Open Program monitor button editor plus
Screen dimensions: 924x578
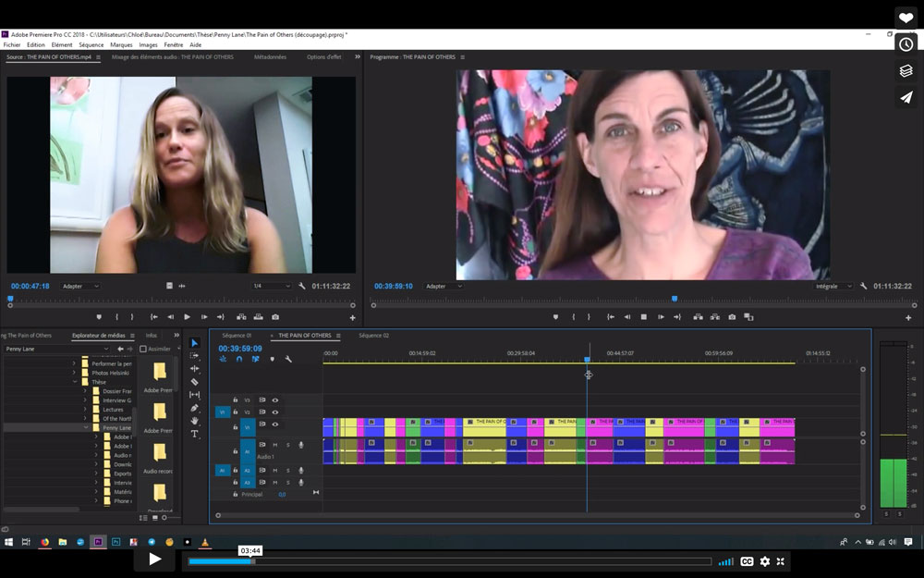pos(908,318)
